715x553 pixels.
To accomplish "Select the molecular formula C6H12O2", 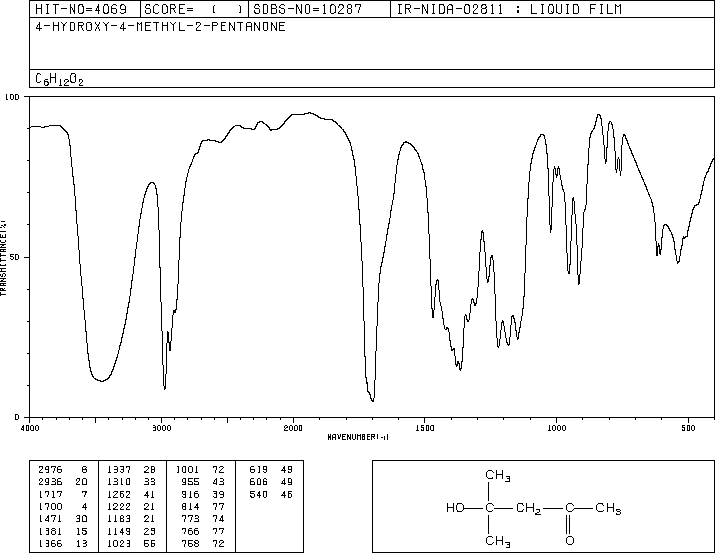I will coord(59,80).
